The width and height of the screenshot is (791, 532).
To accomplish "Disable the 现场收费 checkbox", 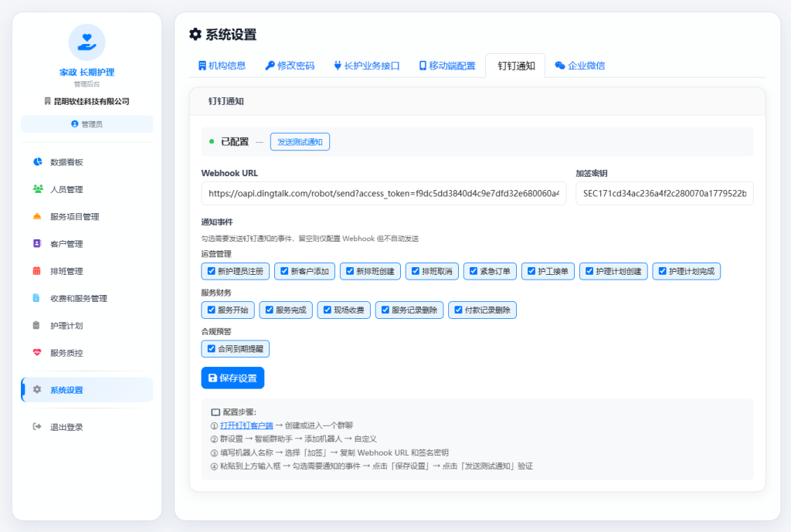I will (328, 310).
